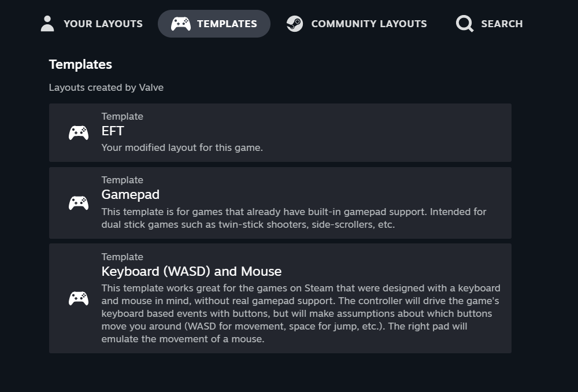The width and height of the screenshot is (578, 392).
Task: Click the Templates section heading
Action: tap(80, 64)
